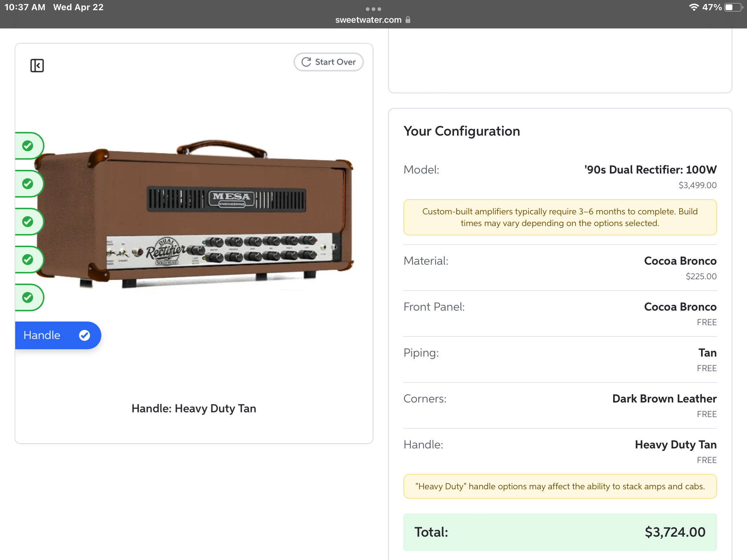Open the topmost green checkmark step tab
Viewport: 747px width, 560px height.
pos(28,146)
